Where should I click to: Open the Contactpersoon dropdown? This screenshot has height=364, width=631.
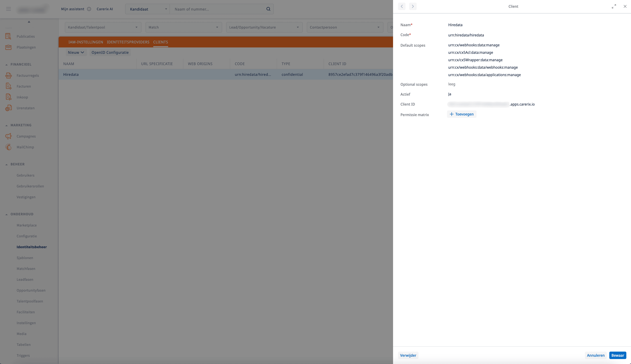pyautogui.click(x=345, y=27)
